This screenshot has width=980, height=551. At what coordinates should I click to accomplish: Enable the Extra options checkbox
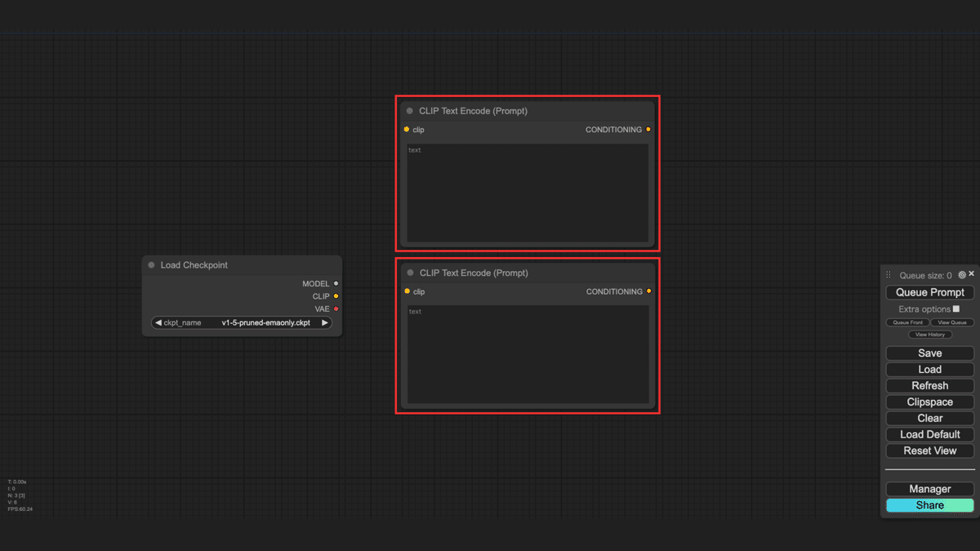point(956,309)
